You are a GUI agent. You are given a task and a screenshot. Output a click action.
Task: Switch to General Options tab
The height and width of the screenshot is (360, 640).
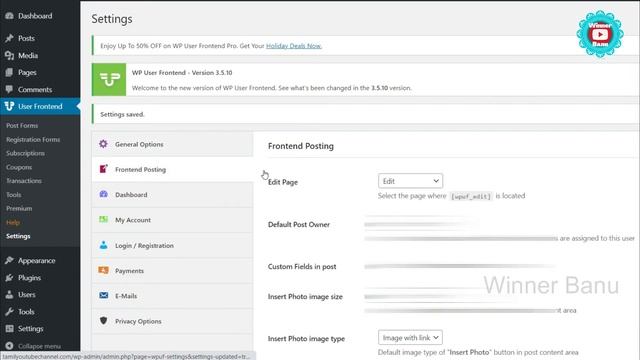click(172, 144)
